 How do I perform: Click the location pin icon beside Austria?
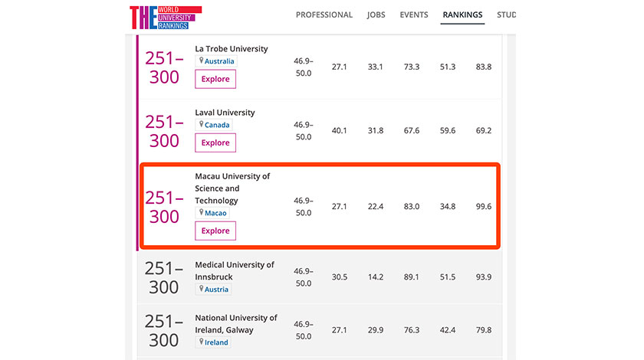point(201,290)
